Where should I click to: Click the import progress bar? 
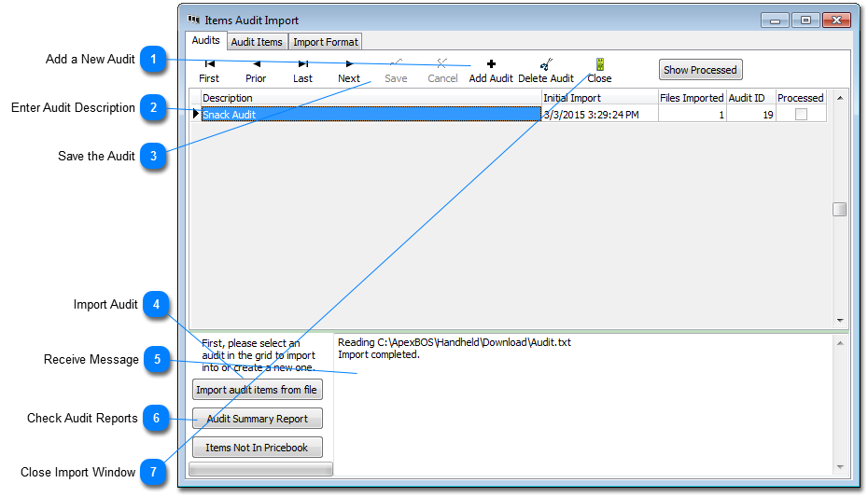coord(260,469)
